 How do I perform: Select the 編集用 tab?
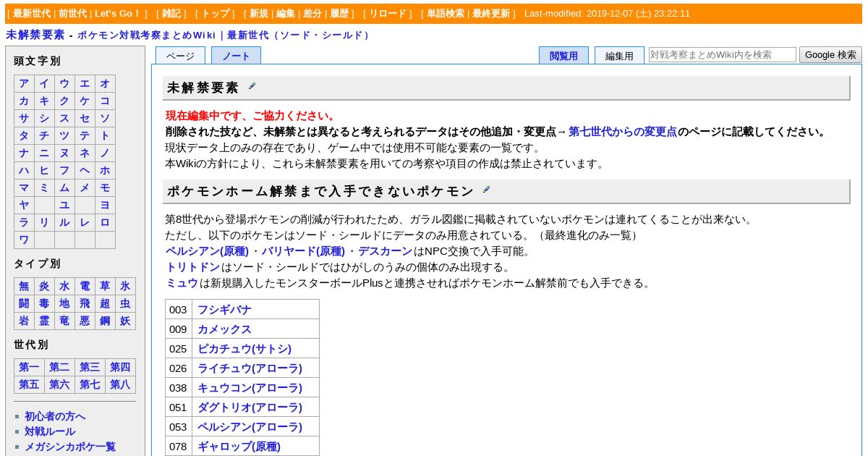point(619,56)
